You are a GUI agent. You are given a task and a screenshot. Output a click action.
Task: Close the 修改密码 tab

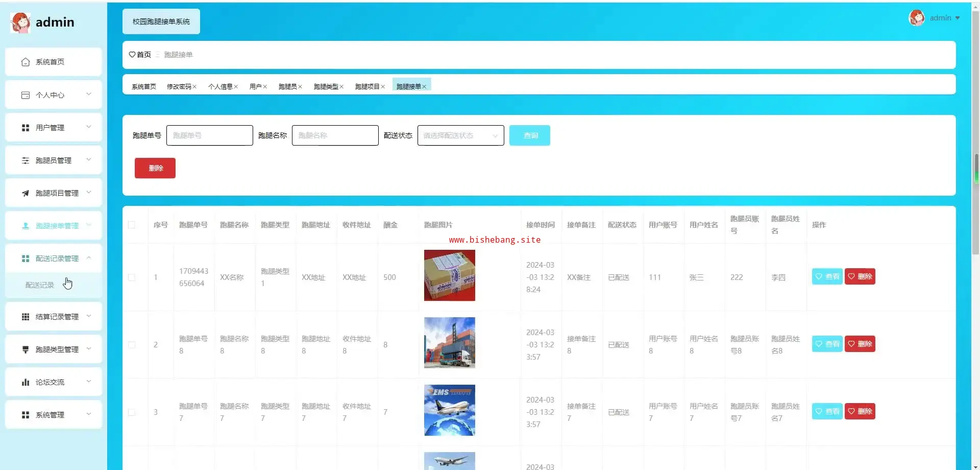[194, 87]
